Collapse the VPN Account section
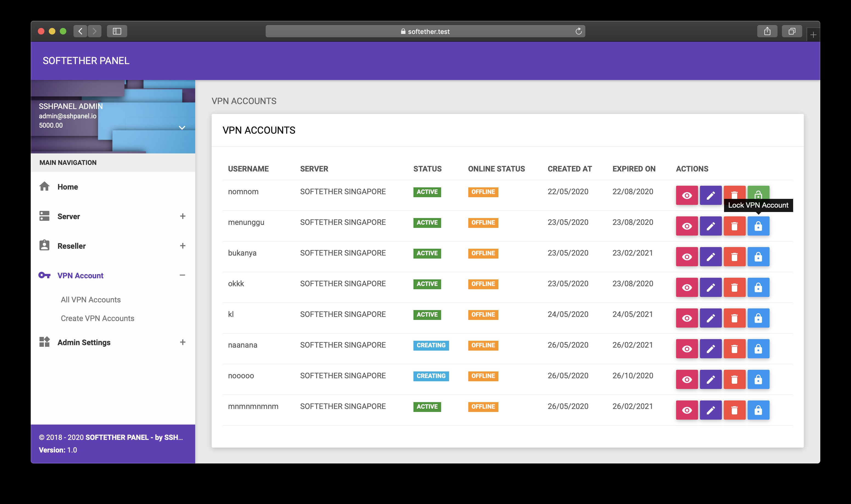The image size is (851, 504). coord(183,275)
